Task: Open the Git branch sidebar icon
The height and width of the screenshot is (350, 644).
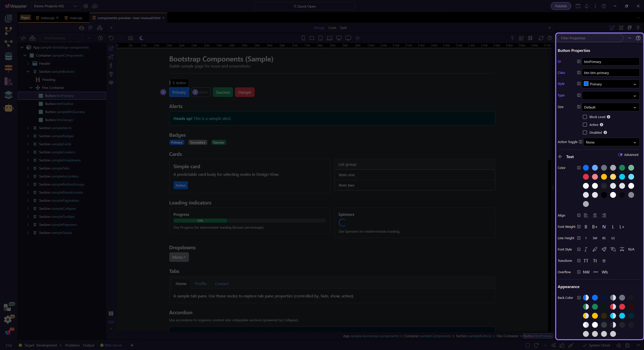Action: tap(8, 31)
